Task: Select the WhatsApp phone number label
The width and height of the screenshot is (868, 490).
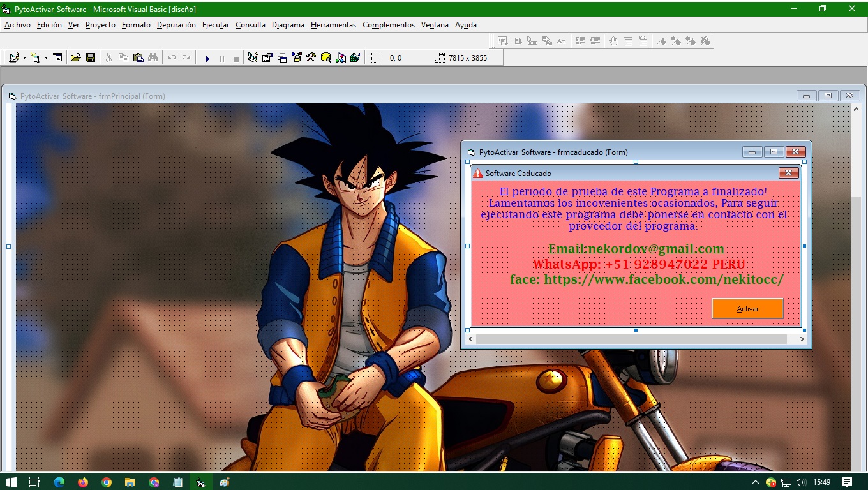Action: 639,264
